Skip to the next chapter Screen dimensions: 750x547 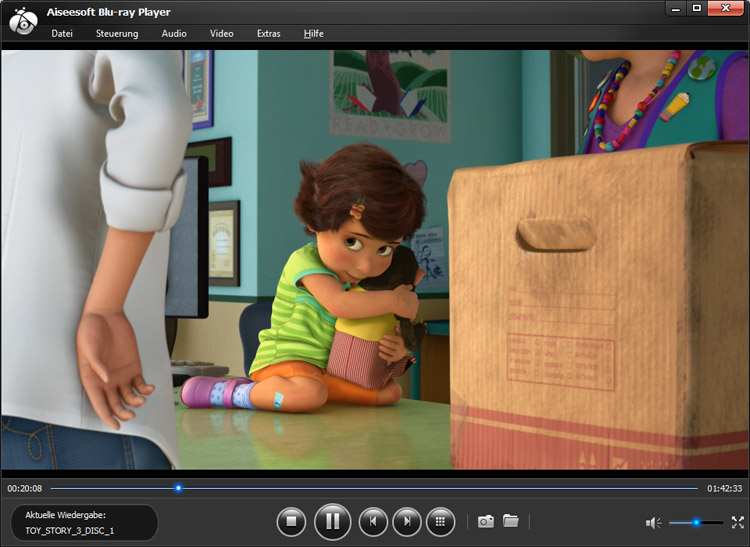(x=406, y=521)
